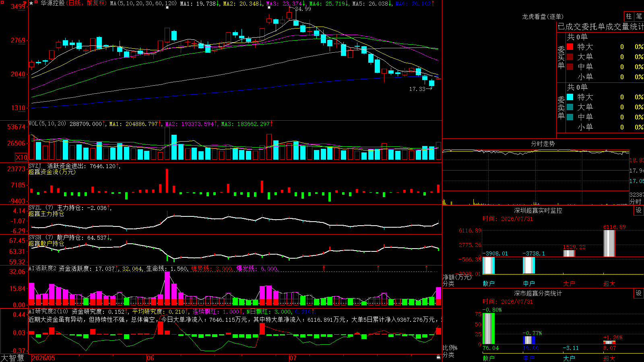Click the 分时走势 panel title
Viewport: 644px width, 362px height.
coord(543,144)
